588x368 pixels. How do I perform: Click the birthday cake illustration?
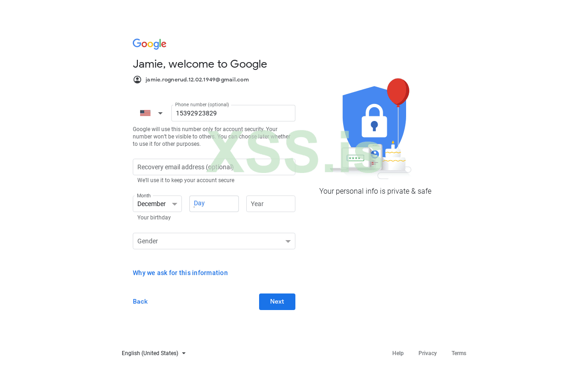tap(394, 159)
